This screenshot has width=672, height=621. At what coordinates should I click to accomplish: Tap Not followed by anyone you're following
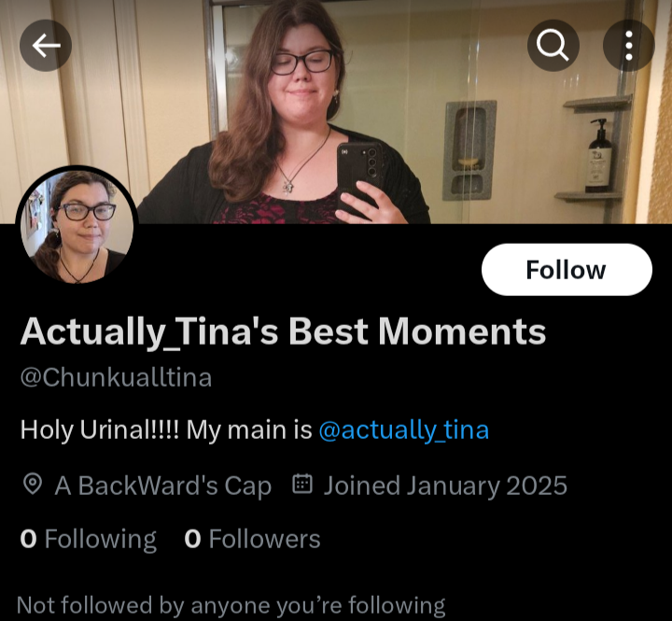[x=231, y=605]
